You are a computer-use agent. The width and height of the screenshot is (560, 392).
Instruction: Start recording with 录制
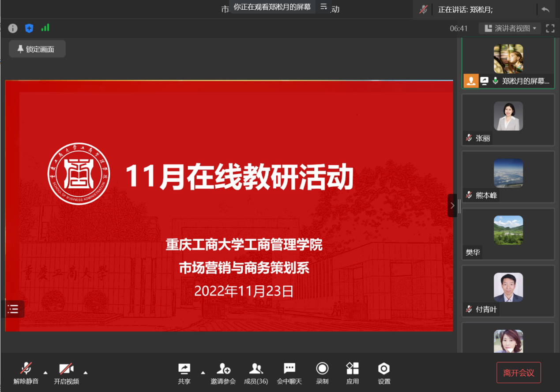[x=322, y=373]
